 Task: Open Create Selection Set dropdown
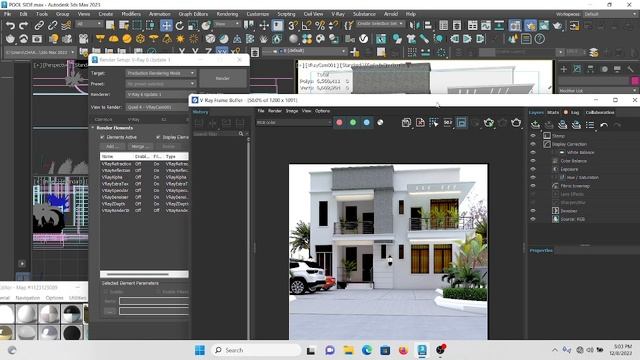pyautogui.click(x=380, y=24)
